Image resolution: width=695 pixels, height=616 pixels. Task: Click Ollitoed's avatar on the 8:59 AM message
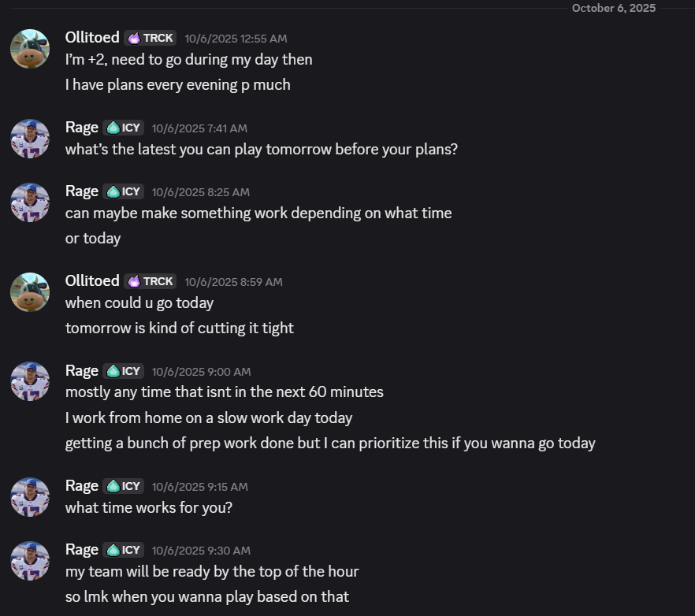[x=30, y=292]
